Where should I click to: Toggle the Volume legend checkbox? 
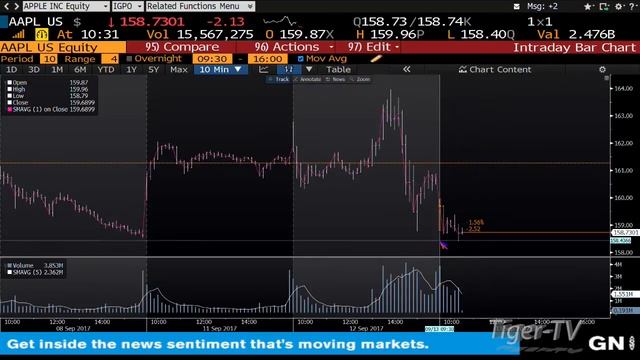(x=9, y=265)
